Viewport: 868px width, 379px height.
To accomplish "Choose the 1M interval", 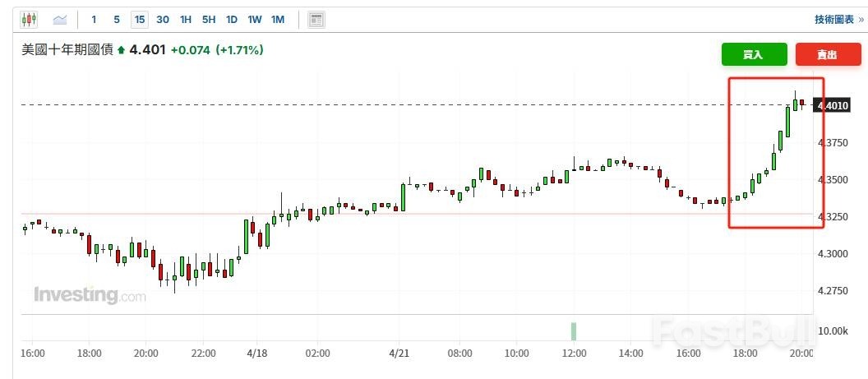I will click(x=278, y=19).
